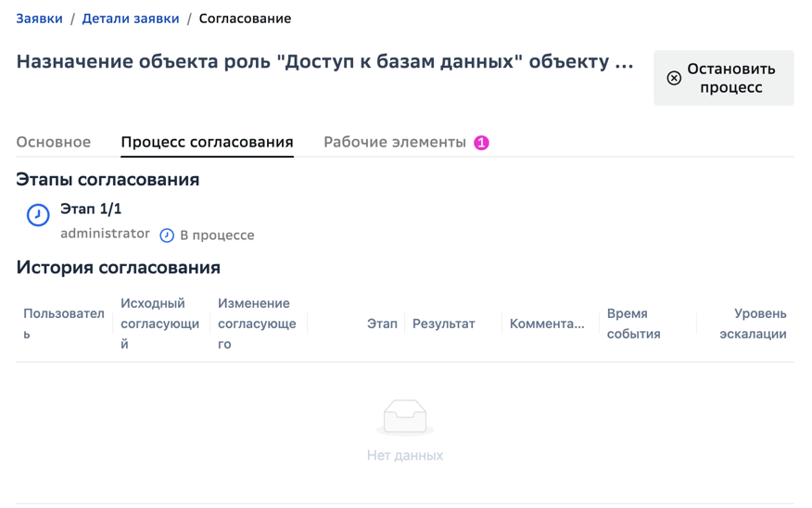Switch to the Основное tab
This screenshot has width=812, height=508.
pyautogui.click(x=54, y=142)
